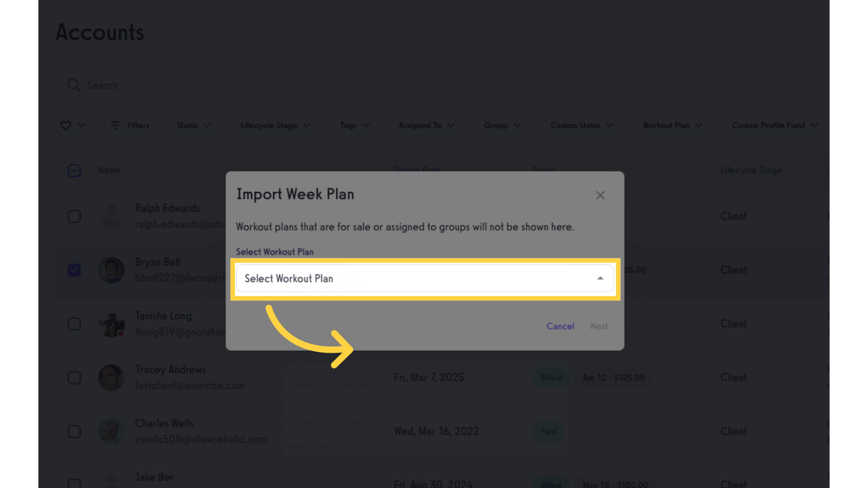Open the Assigned To filter

(x=426, y=125)
